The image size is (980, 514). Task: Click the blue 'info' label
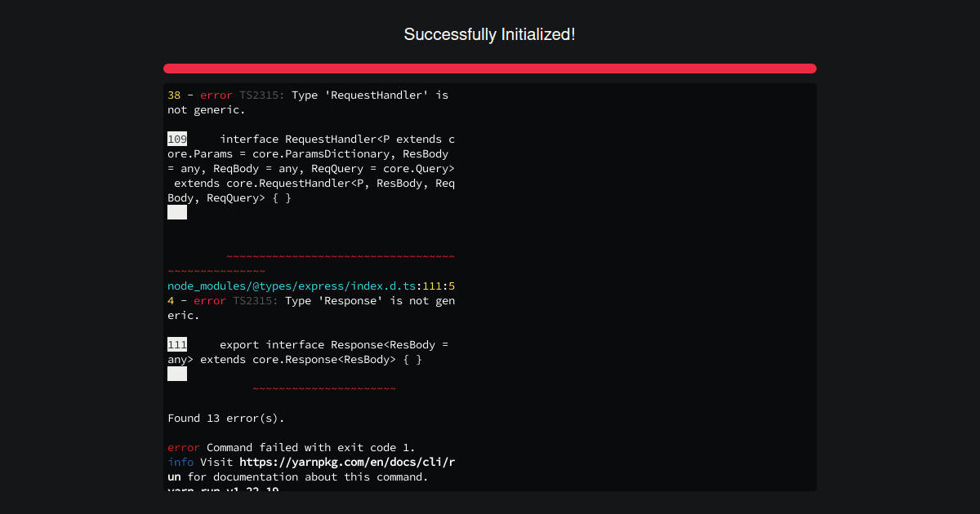pos(180,462)
